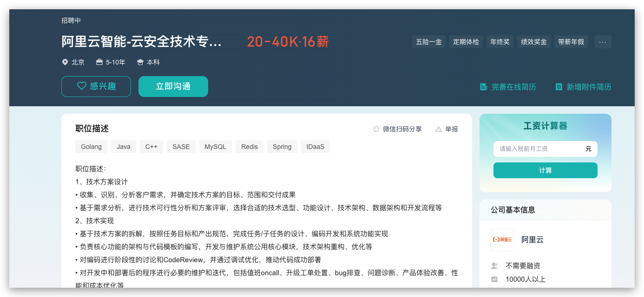644x297 pixels.
Task: Click the warning triangle report icon
Action: click(439, 129)
